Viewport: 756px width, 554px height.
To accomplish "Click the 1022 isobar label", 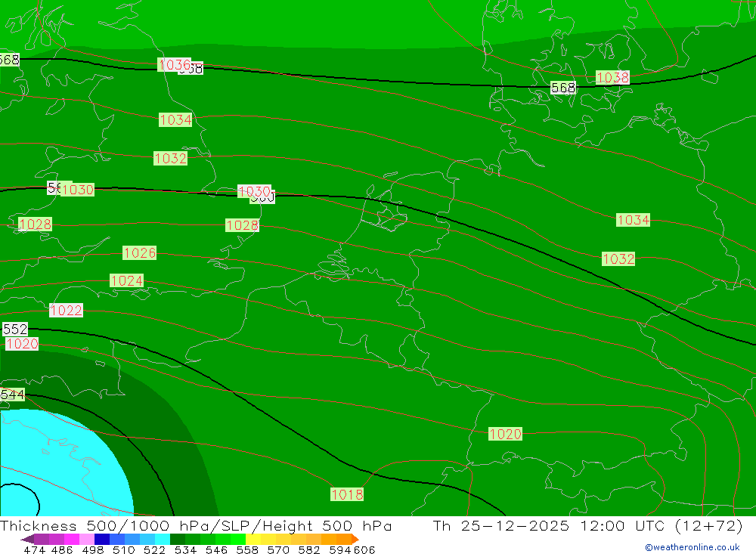I will pyautogui.click(x=66, y=310).
